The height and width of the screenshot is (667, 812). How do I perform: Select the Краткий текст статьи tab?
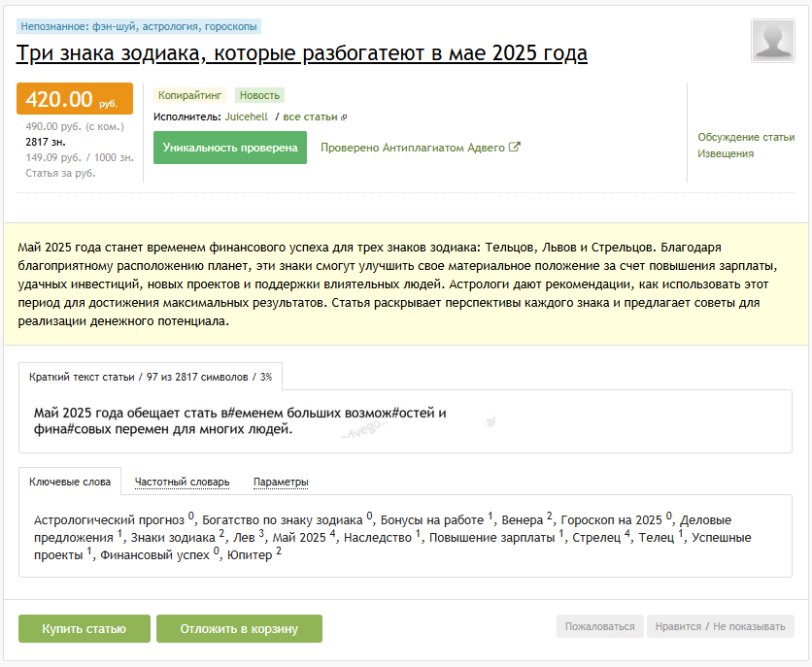151,377
